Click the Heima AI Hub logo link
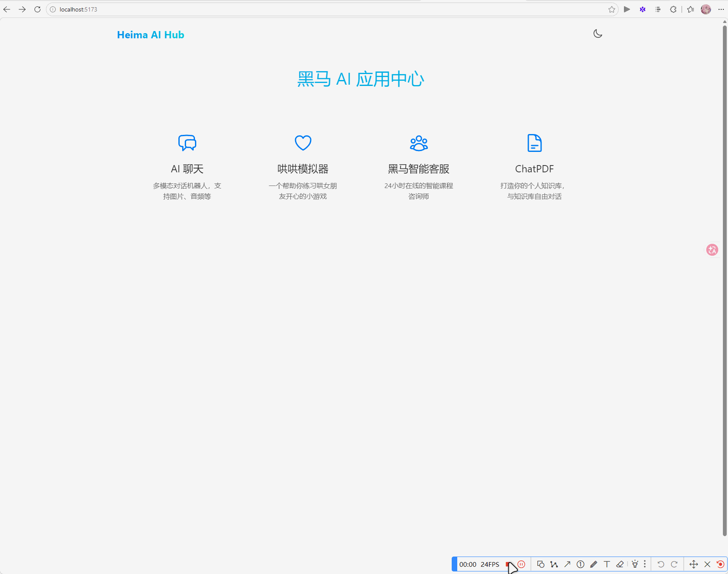 coord(150,35)
